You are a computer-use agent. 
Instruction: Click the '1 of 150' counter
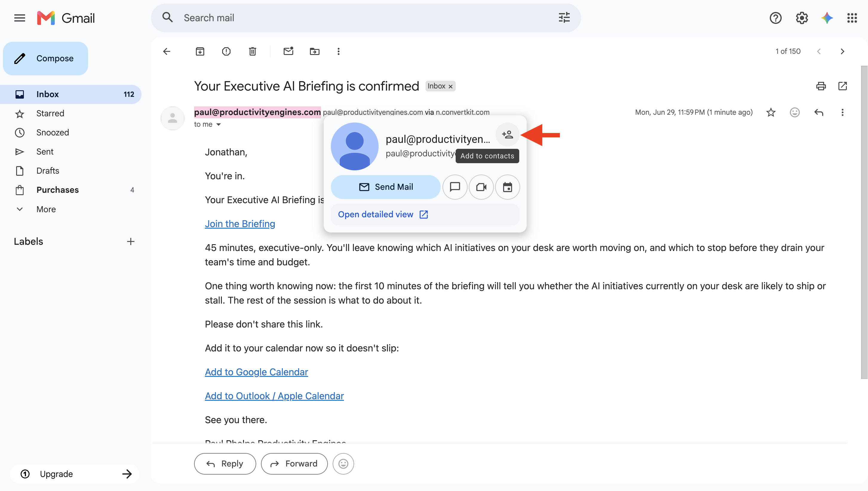788,51
